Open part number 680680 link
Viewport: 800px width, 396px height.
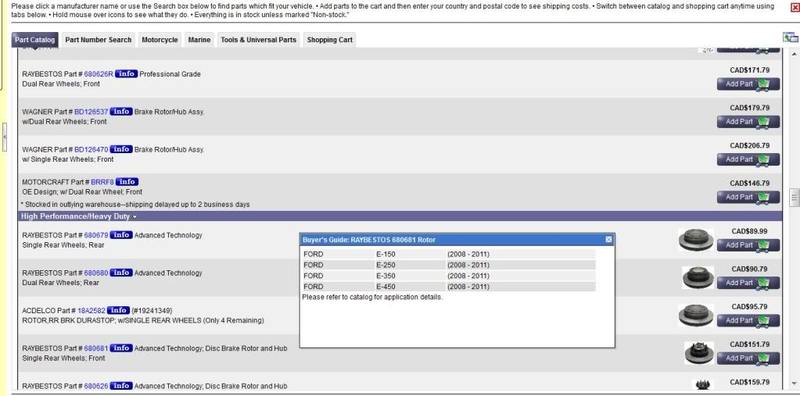pos(96,273)
